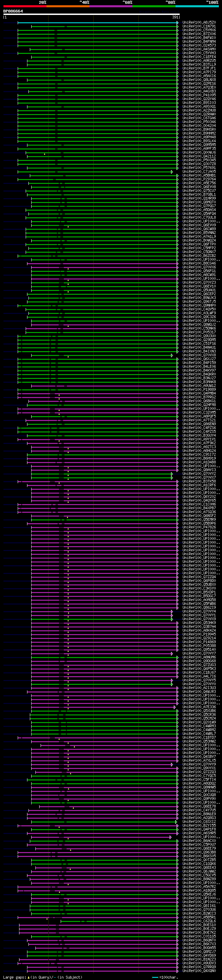Screen dimensions: 222x980
Task: Click the UniRef100_Q8LNX8 label
Action: point(199,80)
